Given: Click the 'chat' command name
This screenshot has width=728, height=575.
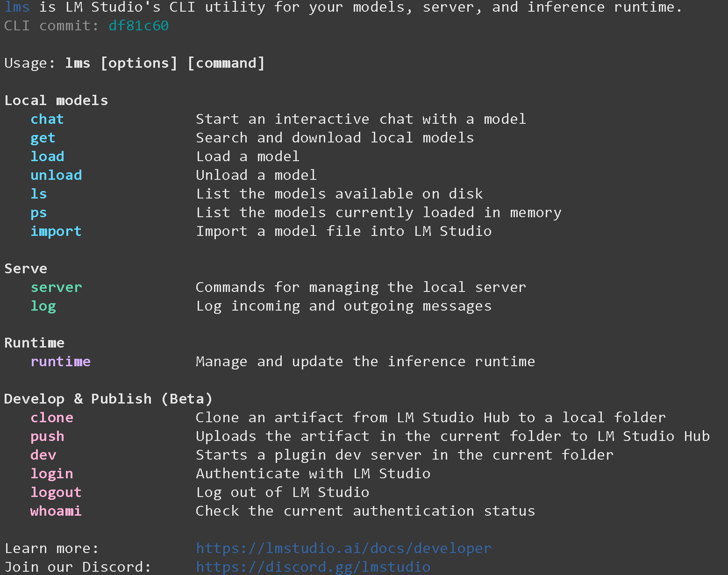Looking at the screenshot, I should 47,119.
